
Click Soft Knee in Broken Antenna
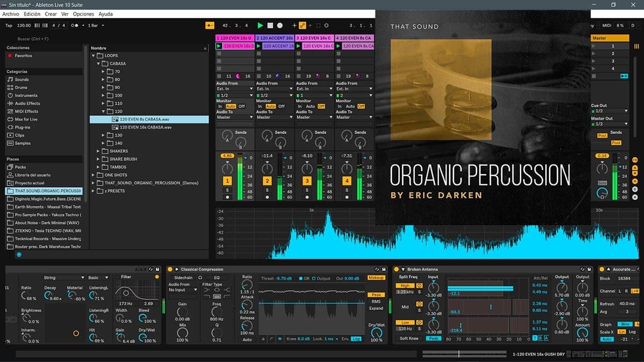click(x=409, y=338)
